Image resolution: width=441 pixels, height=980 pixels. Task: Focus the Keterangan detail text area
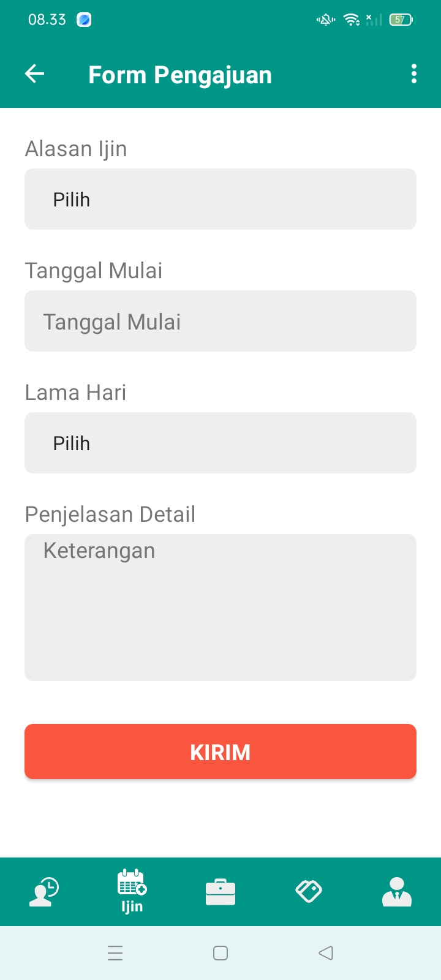pos(221,607)
